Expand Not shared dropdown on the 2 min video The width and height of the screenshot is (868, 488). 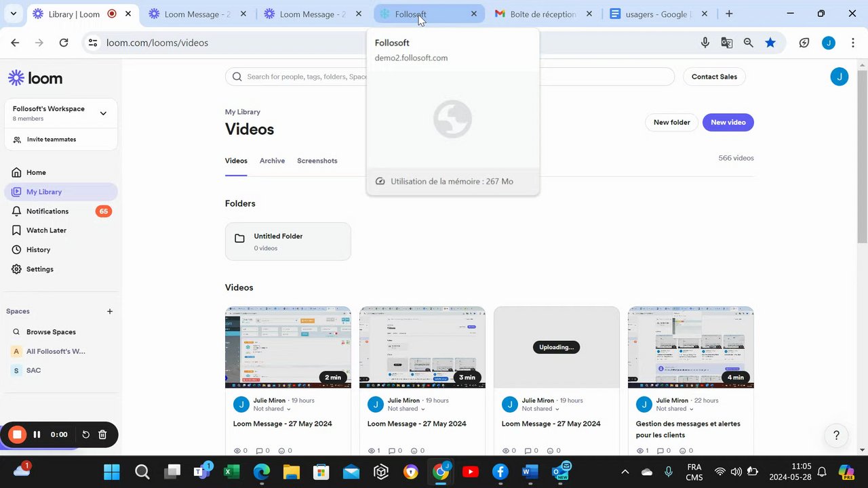[272, 409]
